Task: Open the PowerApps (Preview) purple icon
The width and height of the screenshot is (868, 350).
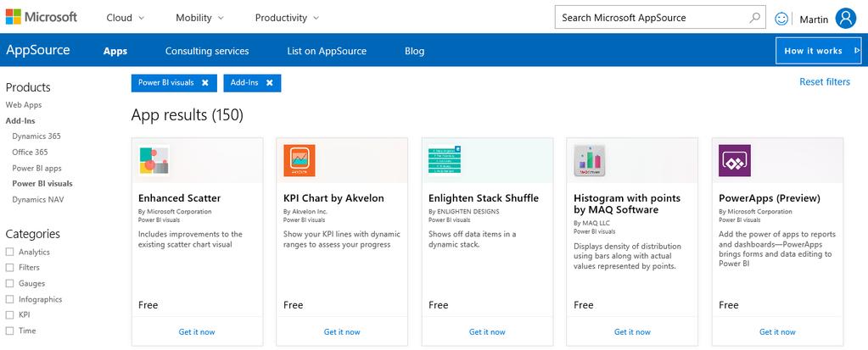Action: click(735, 161)
